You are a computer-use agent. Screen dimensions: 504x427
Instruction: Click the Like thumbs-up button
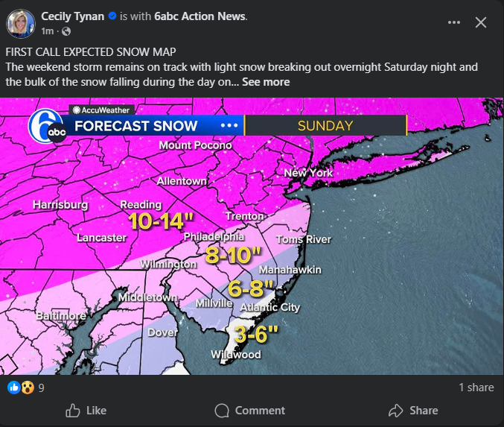86,411
